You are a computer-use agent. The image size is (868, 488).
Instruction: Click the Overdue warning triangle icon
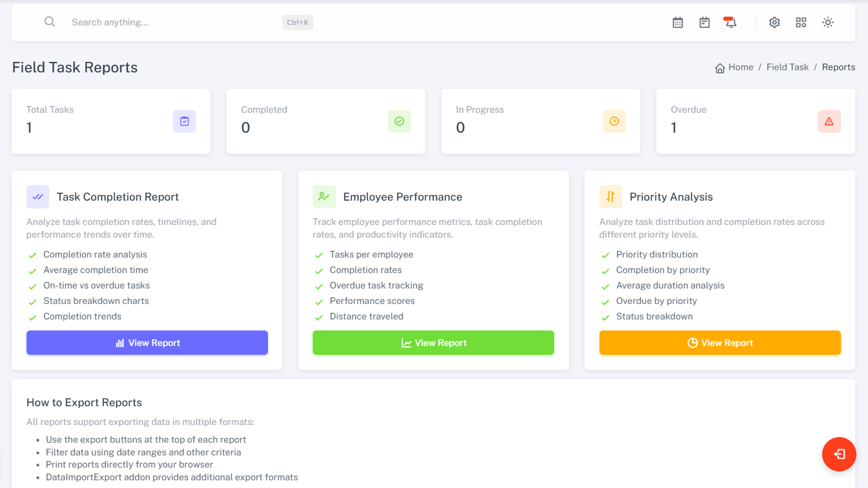tap(829, 122)
